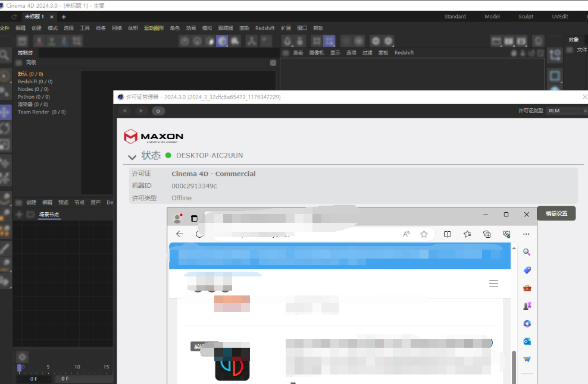
Task: Select the 场景节点 tab
Action: (49, 215)
